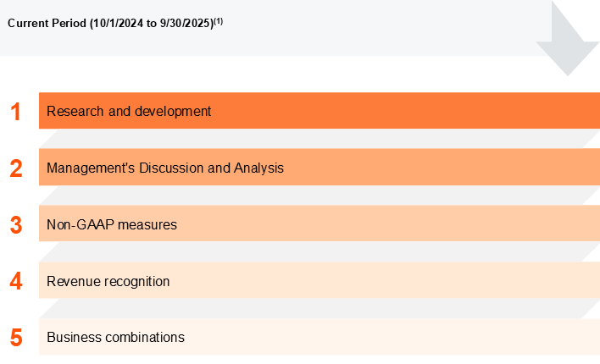Screen dimensions: 600x364
Task: Click the orange number 5
Action: [x=16, y=337]
